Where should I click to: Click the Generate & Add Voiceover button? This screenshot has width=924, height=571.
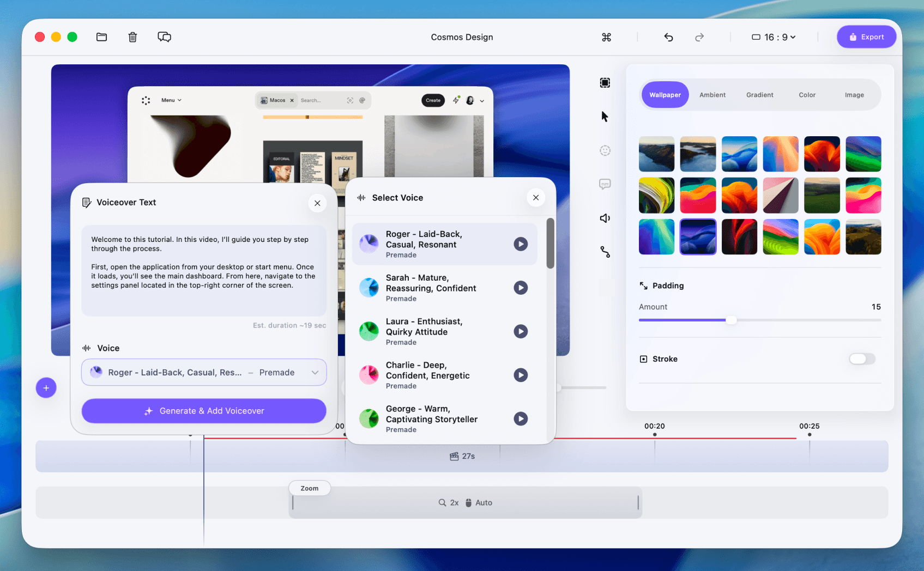click(204, 411)
